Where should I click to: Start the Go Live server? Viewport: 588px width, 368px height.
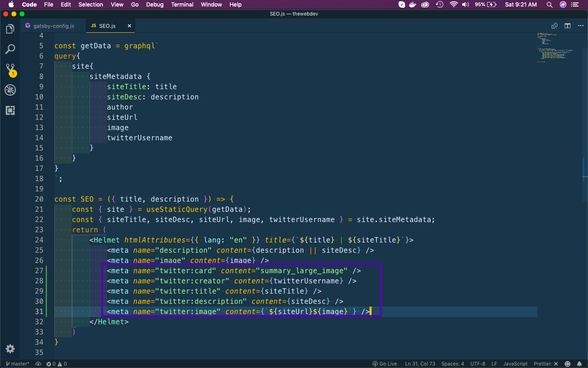[x=385, y=364]
